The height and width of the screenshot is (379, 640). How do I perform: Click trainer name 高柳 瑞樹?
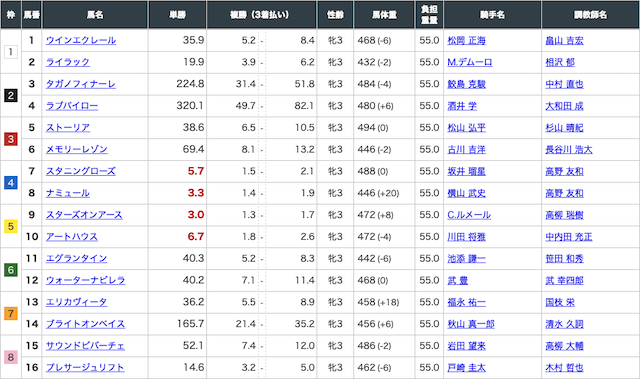(564, 215)
